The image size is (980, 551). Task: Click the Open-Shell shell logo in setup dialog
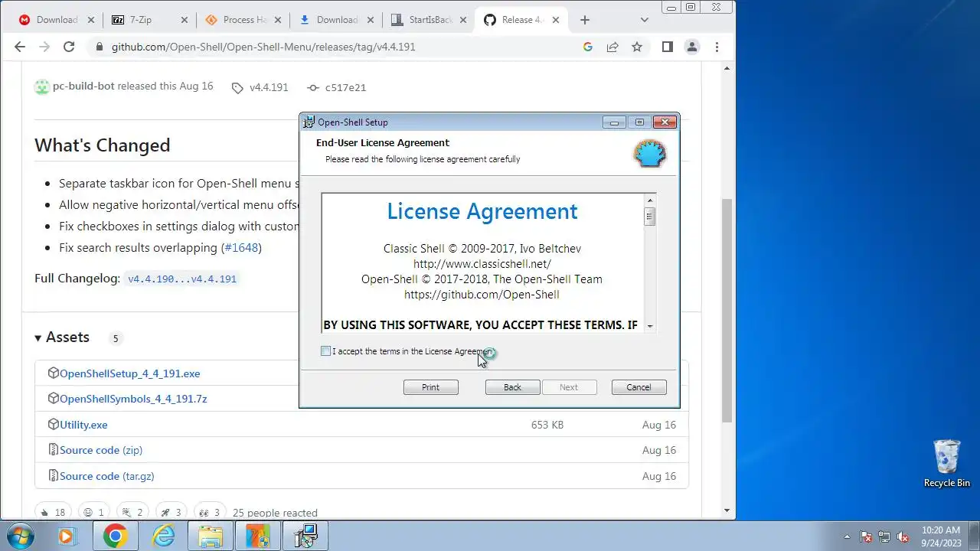[649, 154]
